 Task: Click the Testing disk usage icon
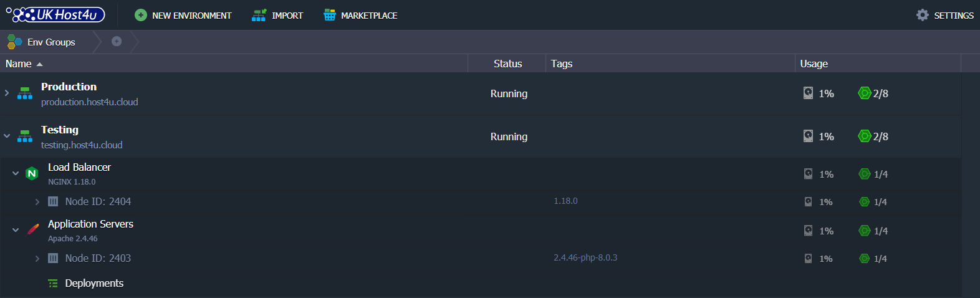click(808, 136)
